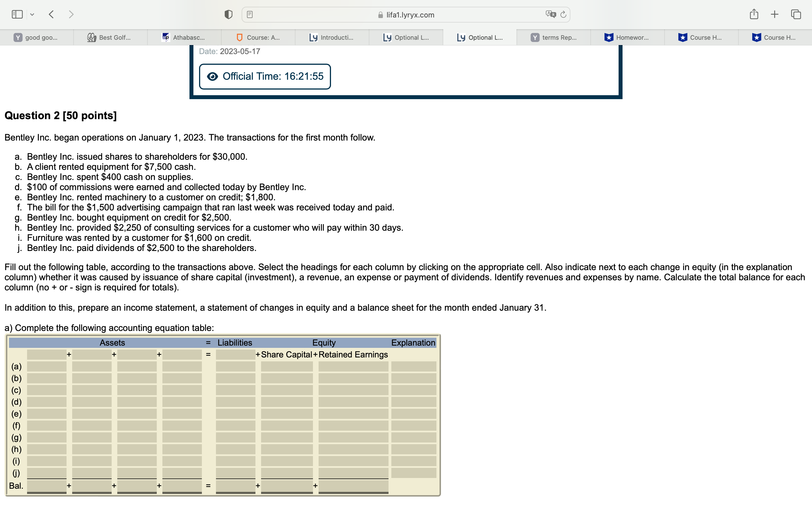This screenshot has height=507, width=812.
Task: Toggle the Official Time eye icon
Action: click(212, 76)
